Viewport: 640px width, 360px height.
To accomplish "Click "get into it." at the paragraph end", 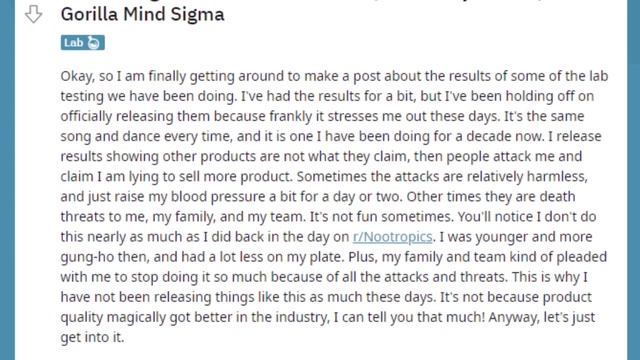I will [92, 338].
